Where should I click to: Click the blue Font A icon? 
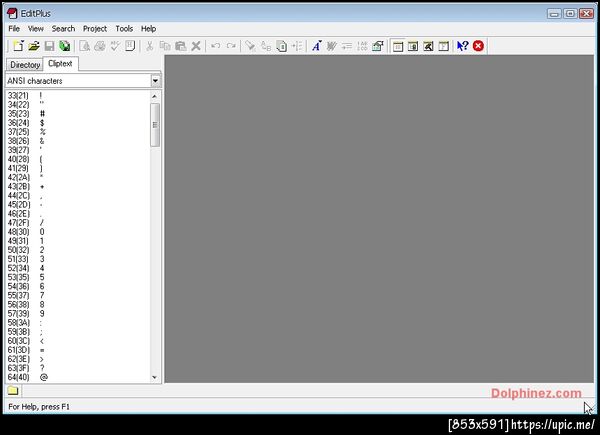[x=316, y=46]
